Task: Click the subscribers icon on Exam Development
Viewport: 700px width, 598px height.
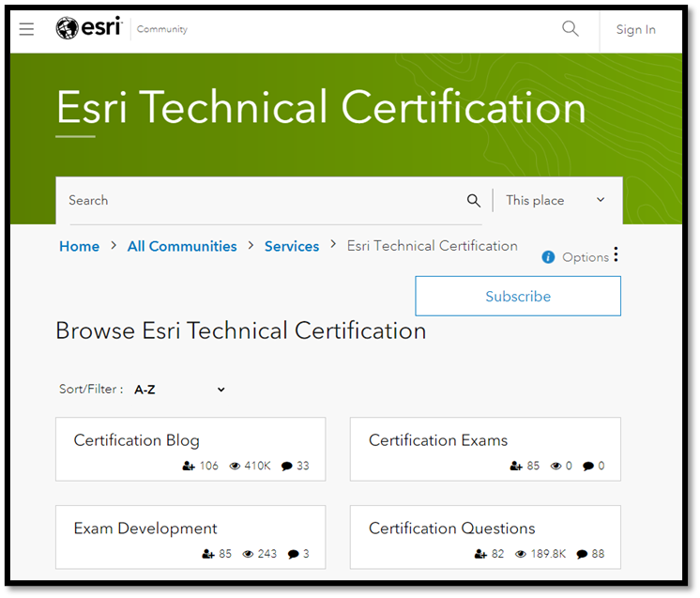Action: click(208, 554)
